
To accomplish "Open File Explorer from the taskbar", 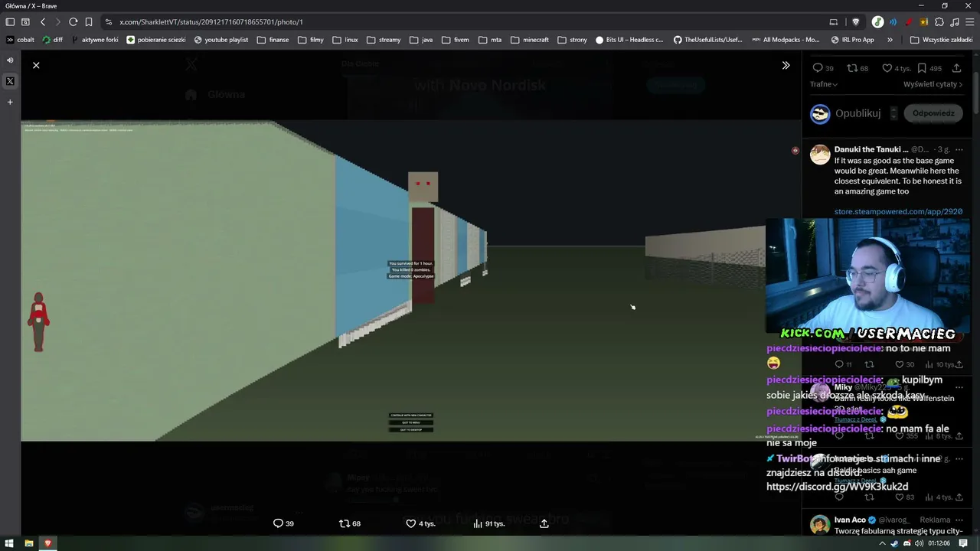I will pos(28,543).
